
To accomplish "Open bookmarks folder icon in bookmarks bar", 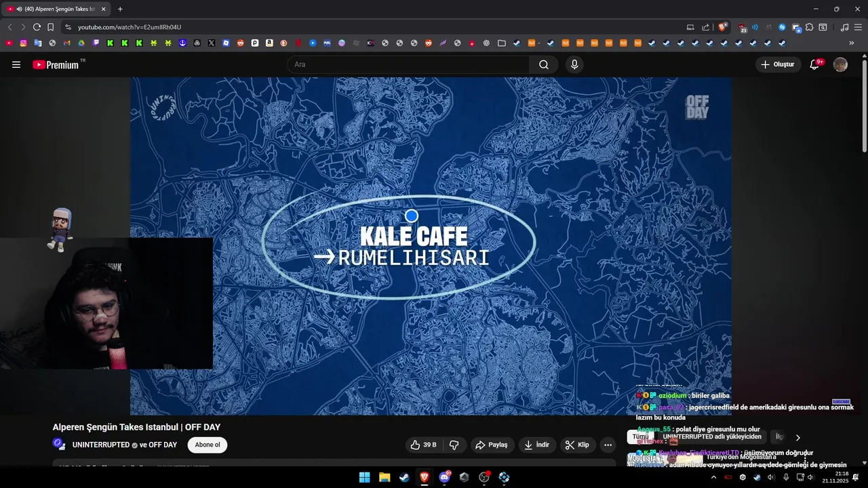I will (x=501, y=43).
